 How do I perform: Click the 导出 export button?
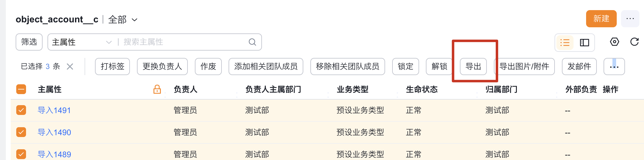[x=473, y=67]
